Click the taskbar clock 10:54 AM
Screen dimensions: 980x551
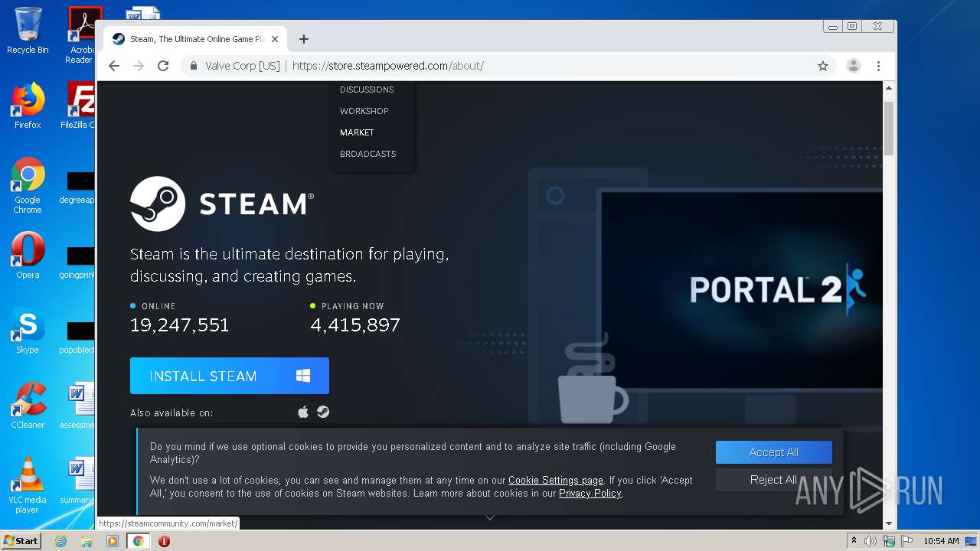(941, 541)
